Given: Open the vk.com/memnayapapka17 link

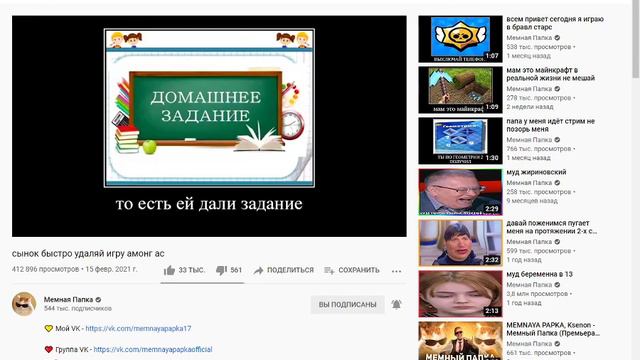Looking at the screenshot, I should [x=138, y=328].
